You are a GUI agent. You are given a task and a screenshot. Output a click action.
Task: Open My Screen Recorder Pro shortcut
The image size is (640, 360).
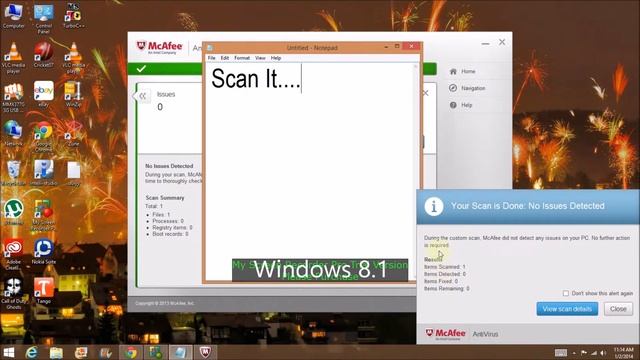point(43,215)
